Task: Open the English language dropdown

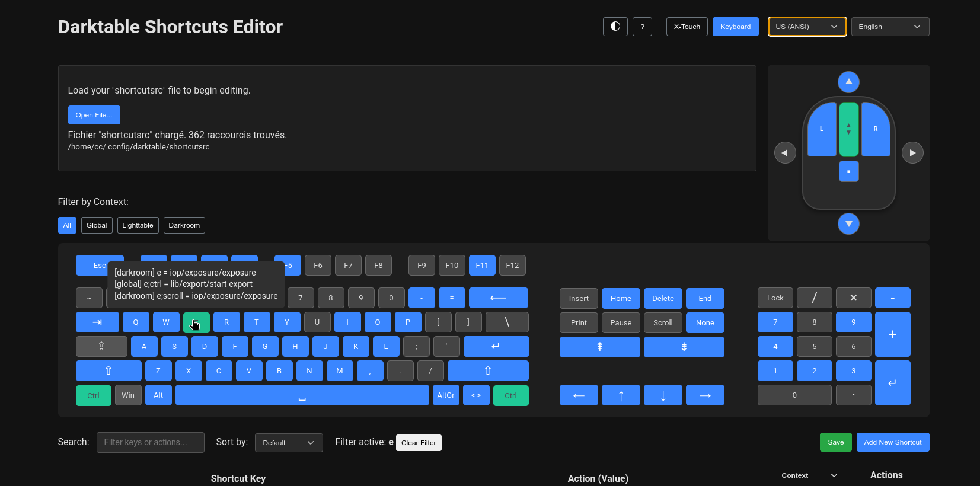Action: coord(890,27)
